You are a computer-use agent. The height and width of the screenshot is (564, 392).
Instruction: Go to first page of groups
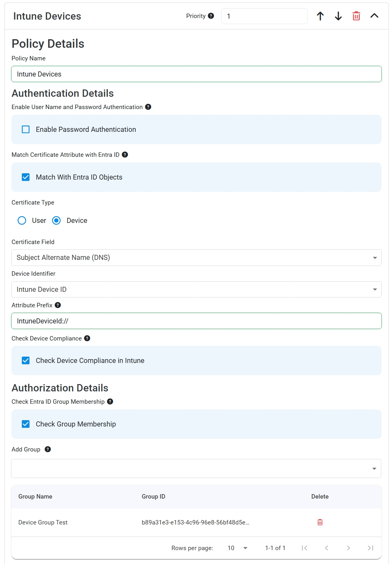point(304,548)
